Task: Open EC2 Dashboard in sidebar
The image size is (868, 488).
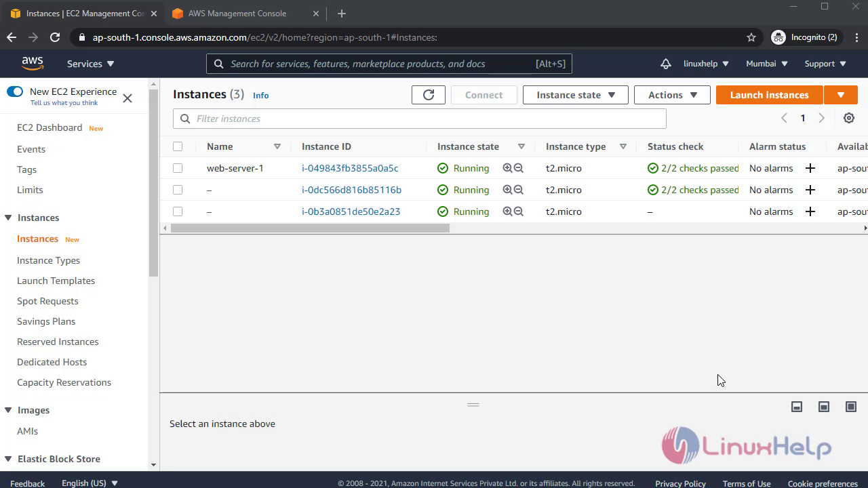Action: pos(50,127)
